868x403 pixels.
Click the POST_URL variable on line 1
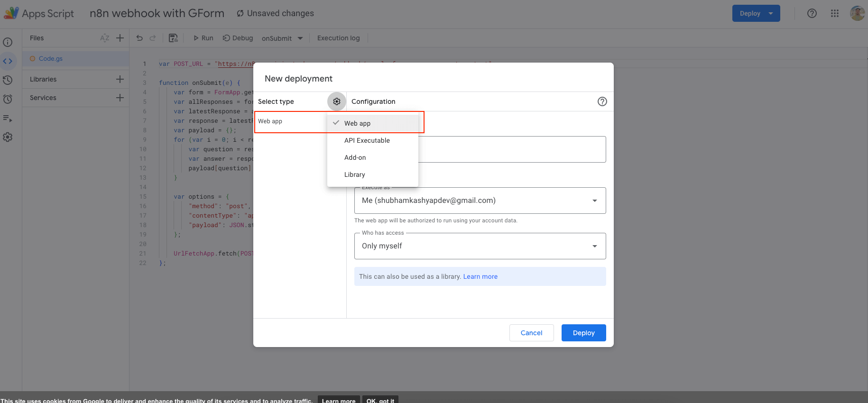pos(188,64)
